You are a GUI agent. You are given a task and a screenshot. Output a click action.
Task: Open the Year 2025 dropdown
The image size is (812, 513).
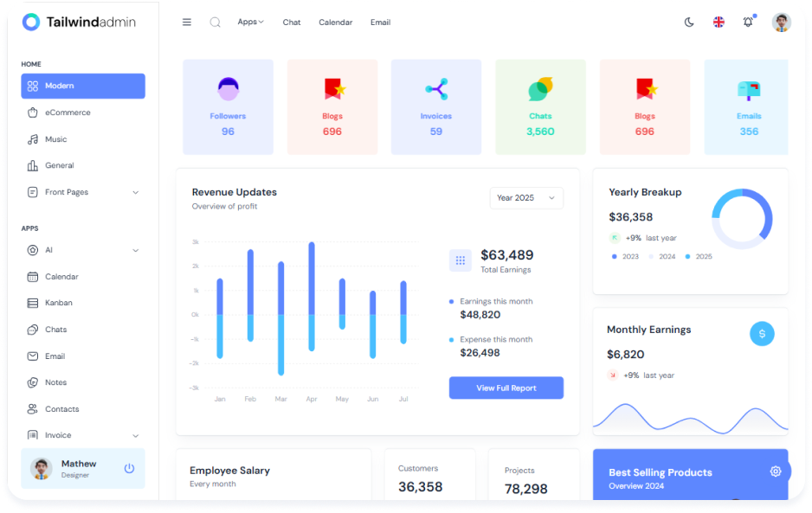click(526, 198)
